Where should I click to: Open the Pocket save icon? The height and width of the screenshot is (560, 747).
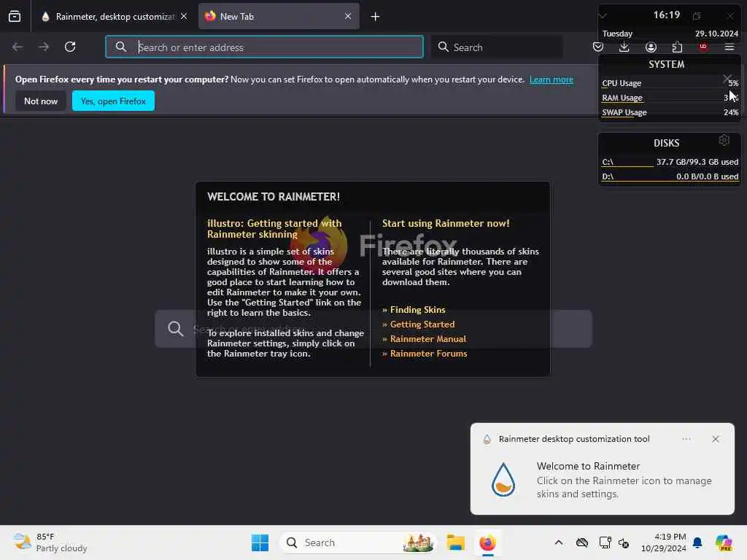pos(598,47)
